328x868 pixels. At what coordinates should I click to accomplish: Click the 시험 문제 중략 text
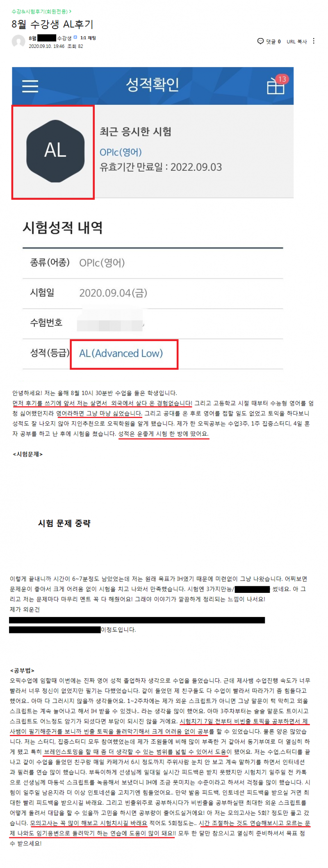pyautogui.click(x=64, y=523)
